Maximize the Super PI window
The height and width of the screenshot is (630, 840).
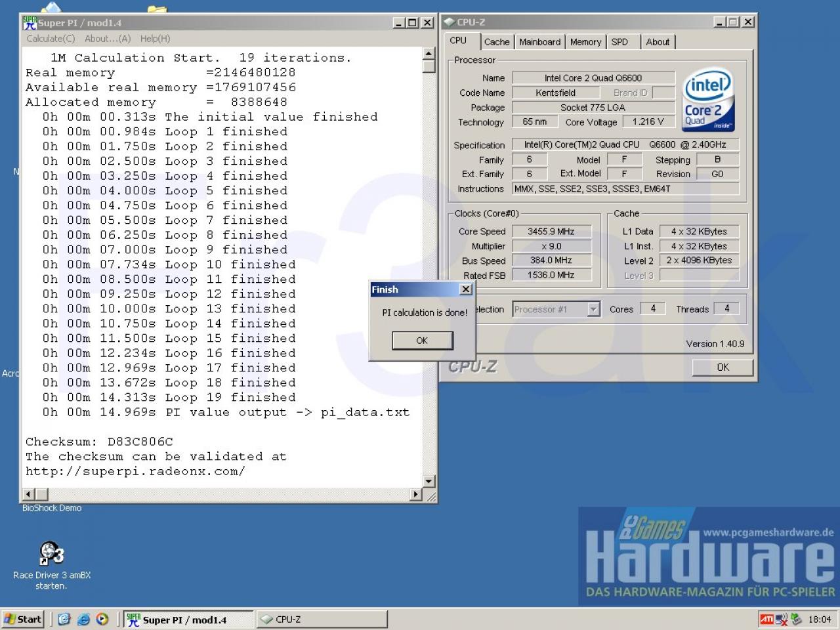[412, 23]
